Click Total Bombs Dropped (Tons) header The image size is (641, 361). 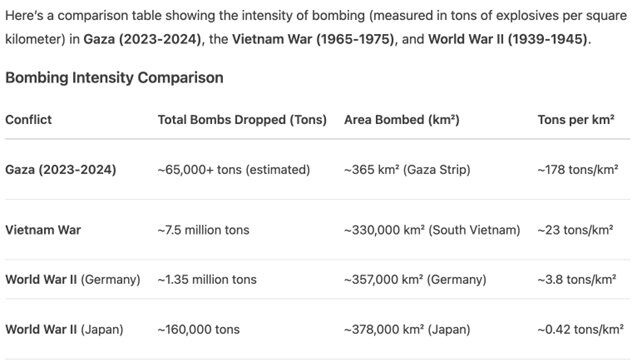tap(242, 120)
